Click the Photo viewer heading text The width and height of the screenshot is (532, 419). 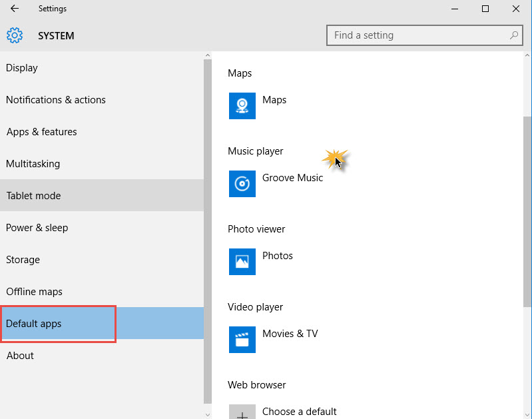(x=256, y=229)
